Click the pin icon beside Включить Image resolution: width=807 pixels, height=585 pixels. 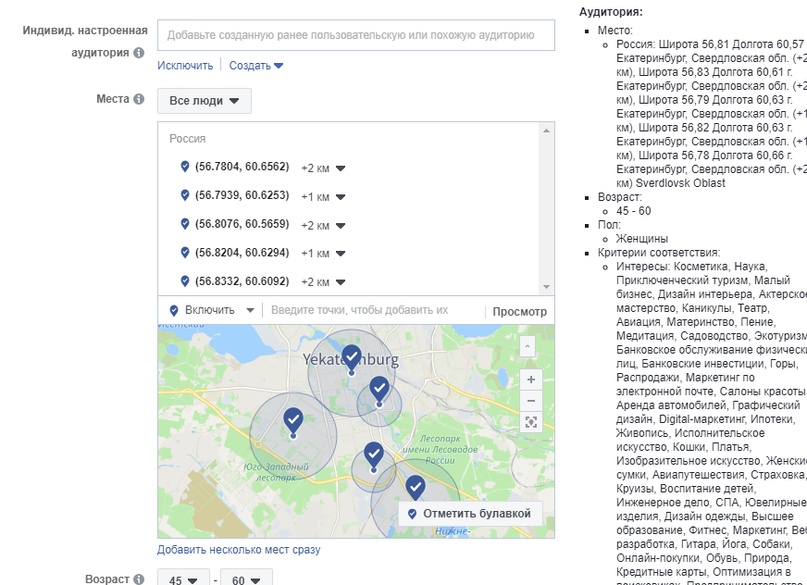click(x=174, y=310)
